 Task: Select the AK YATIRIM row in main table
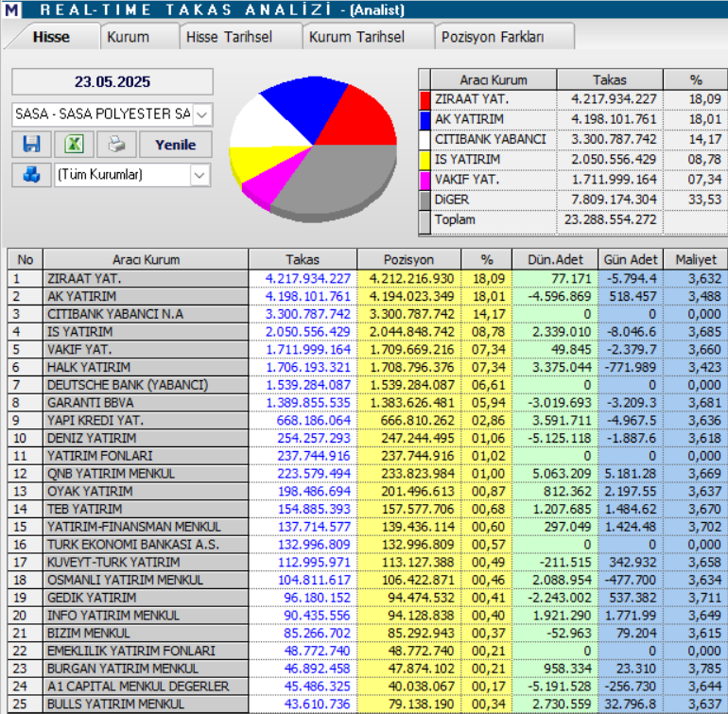pyautogui.click(x=367, y=296)
